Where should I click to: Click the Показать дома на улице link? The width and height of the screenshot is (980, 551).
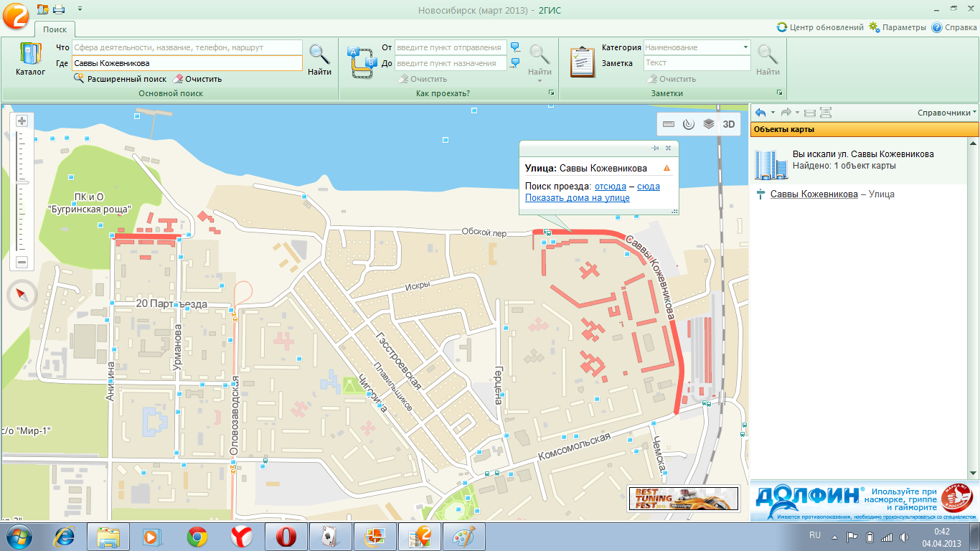point(578,198)
